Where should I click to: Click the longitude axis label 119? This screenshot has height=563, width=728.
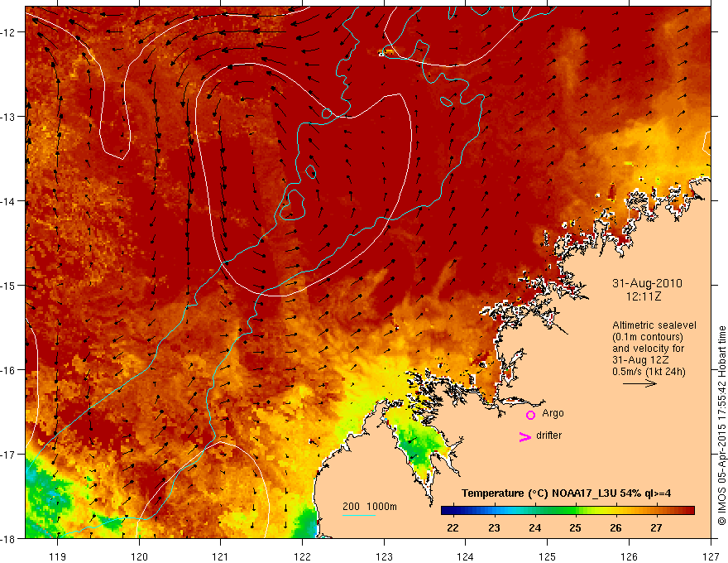[x=58, y=556]
